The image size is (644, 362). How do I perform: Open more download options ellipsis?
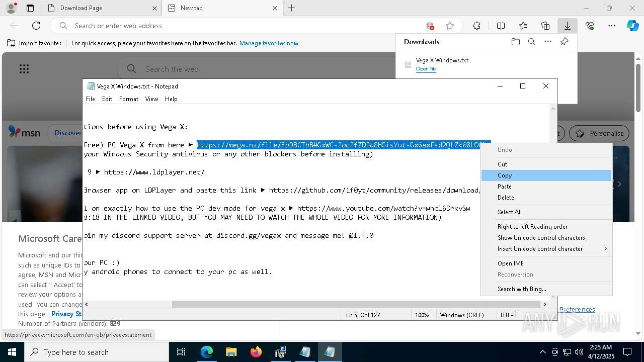[x=548, y=42]
